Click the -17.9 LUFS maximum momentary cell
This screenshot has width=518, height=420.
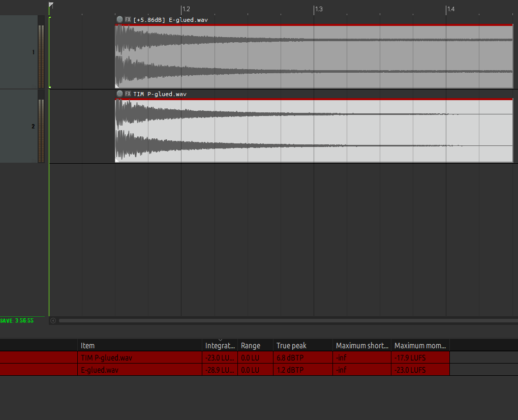click(420, 357)
